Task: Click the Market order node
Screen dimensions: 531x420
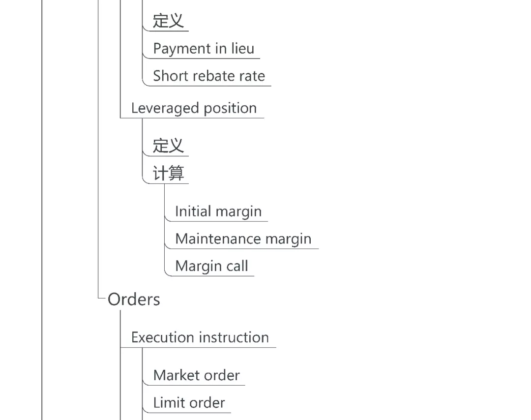Action: 196,375
